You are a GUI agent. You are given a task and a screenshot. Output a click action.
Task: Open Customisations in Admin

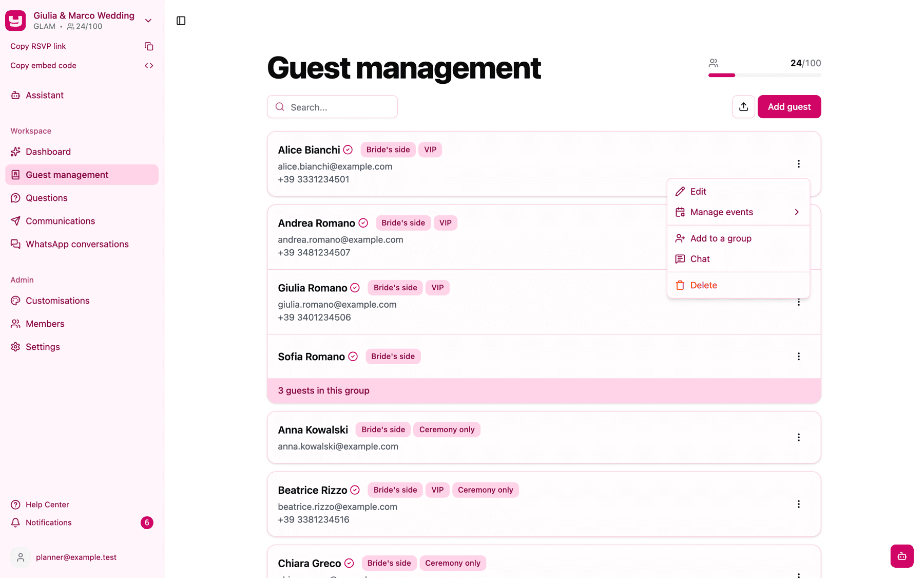82,301
